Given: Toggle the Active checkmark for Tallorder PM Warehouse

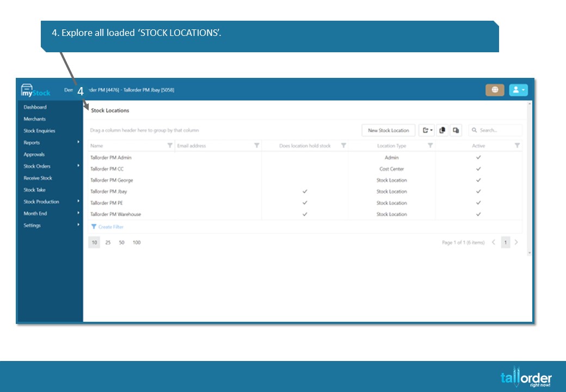Looking at the screenshot, I should click(478, 214).
